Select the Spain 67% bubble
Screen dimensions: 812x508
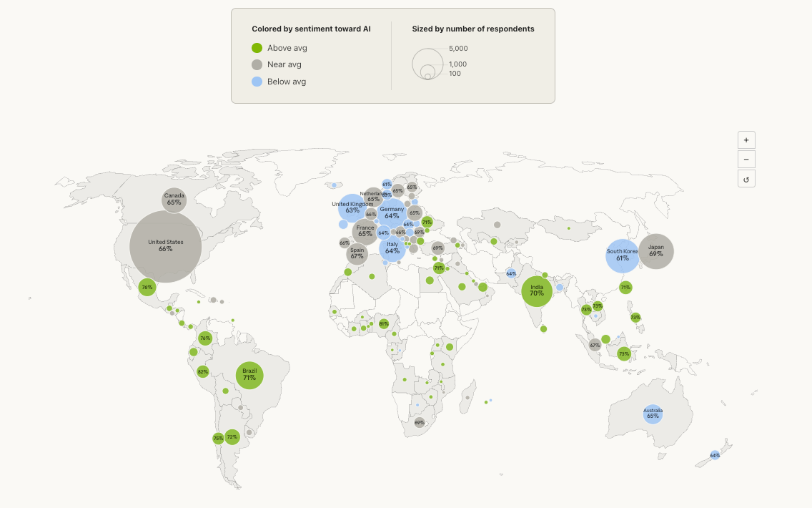point(357,254)
